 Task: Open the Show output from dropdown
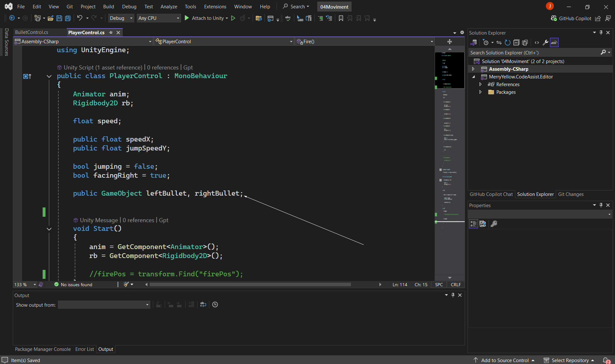tap(104, 305)
